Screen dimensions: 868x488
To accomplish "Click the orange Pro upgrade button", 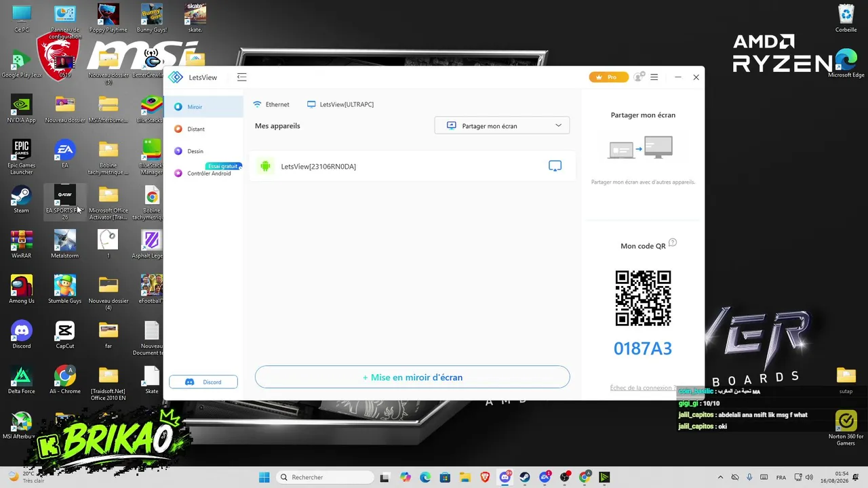I will [x=608, y=77].
